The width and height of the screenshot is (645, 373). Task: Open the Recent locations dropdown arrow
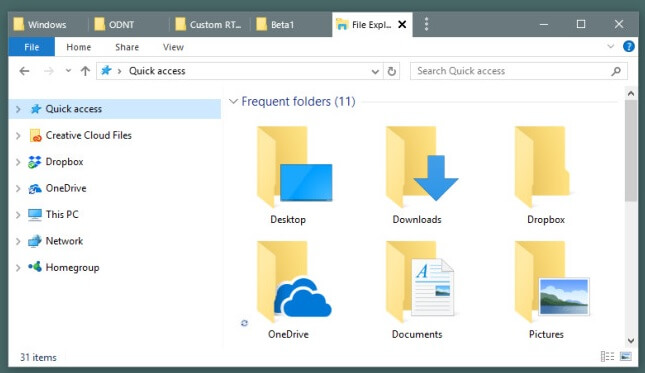(x=68, y=71)
